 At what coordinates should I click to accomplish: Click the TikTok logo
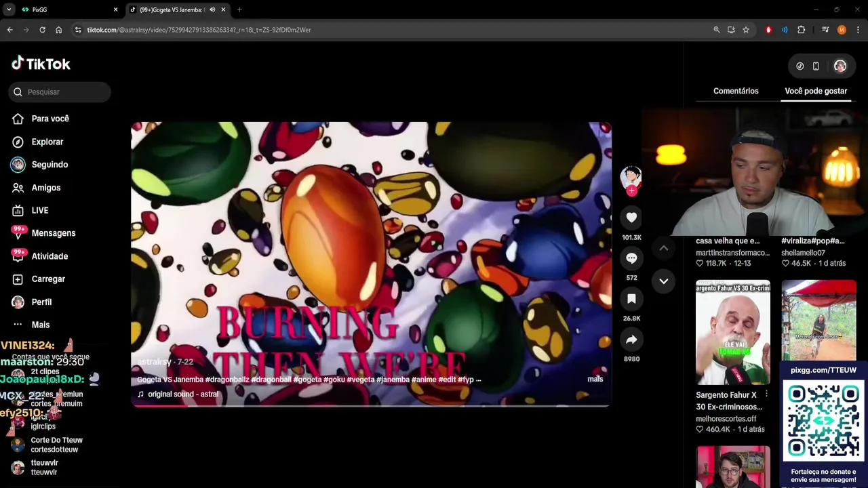coord(41,64)
